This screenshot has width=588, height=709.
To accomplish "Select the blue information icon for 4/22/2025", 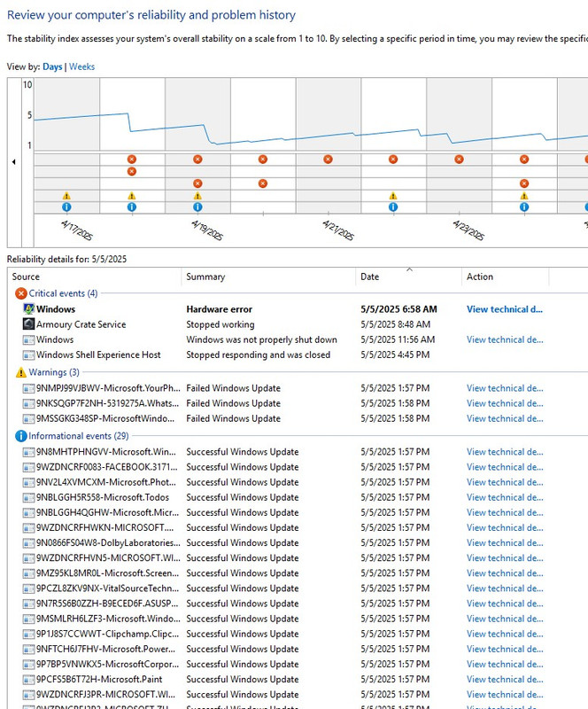I will (x=393, y=207).
